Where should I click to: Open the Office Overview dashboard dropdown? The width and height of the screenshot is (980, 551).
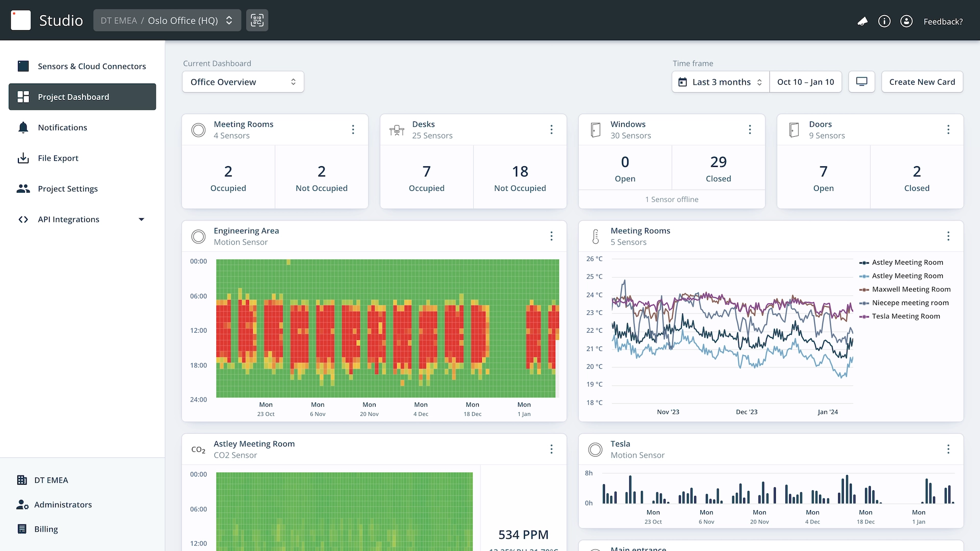pyautogui.click(x=243, y=82)
